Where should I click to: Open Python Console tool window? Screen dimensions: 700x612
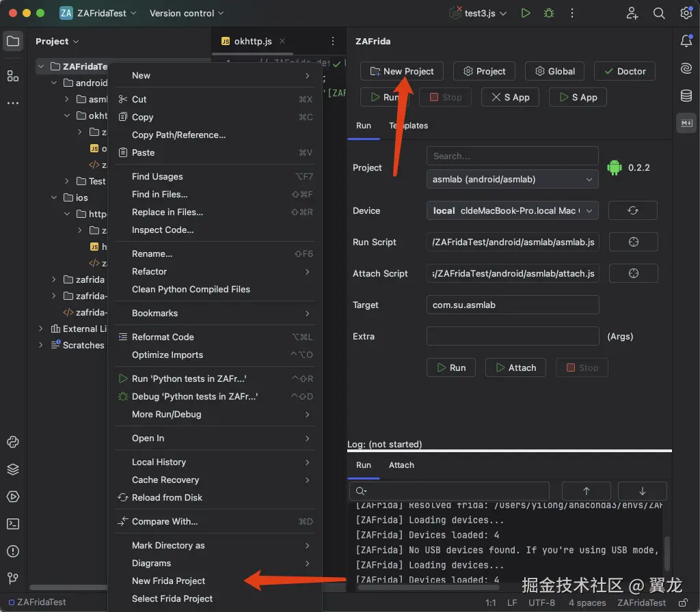13,442
